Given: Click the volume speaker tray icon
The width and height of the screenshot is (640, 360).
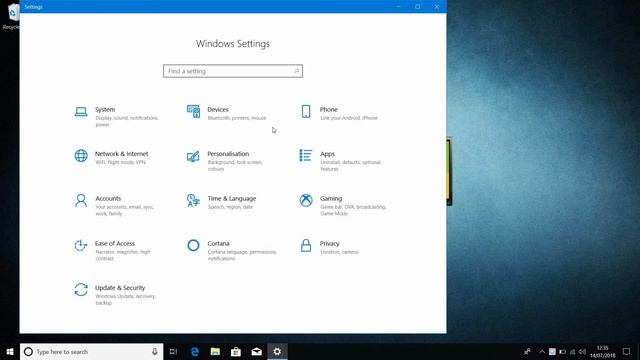Looking at the screenshot, I should [582, 351].
